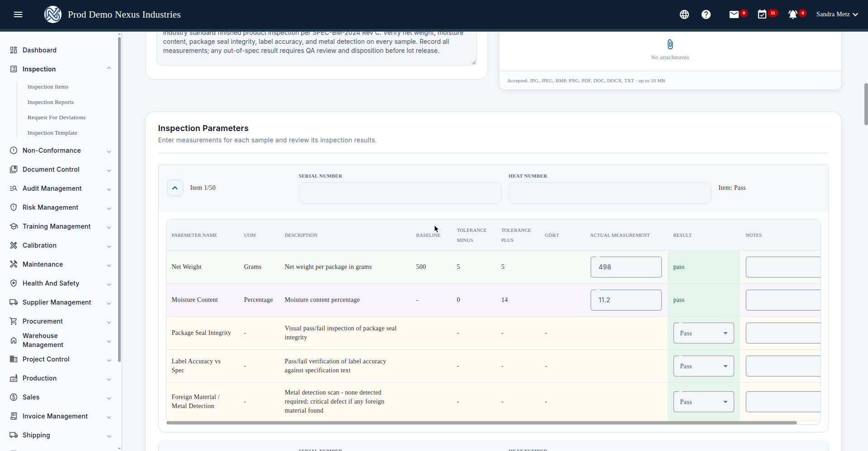The height and width of the screenshot is (451, 868).
Task: Click the page vertical scrollbar thumb
Action: coord(866,104)
